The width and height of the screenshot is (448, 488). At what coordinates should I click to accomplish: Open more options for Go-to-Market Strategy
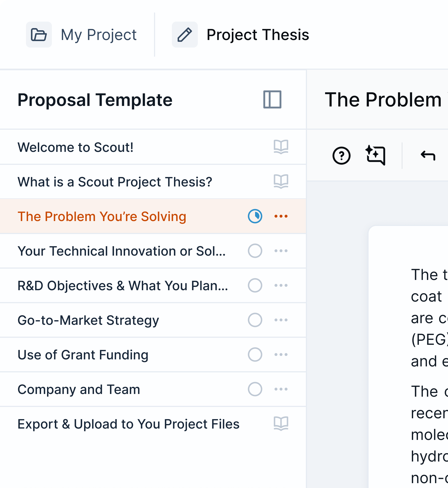281,320
